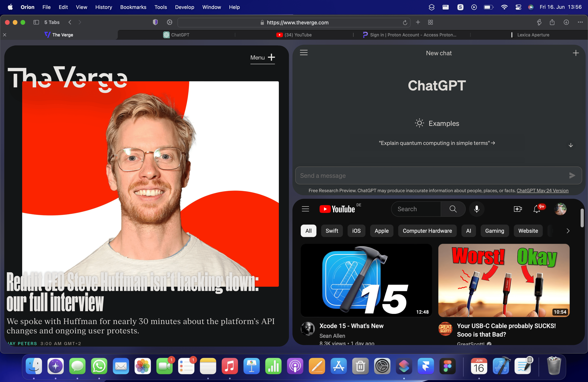The width and height of the screenshot is (588, 382).
Task: Open the ChatGPT May 24 Version link
Action: 542,191
